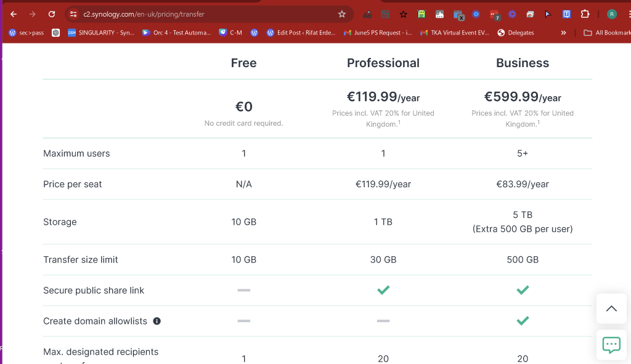The height and width of the screenshot is (364, 631).
Task: Click the '5+' maximum users value
Action: [x=523, y=153]
